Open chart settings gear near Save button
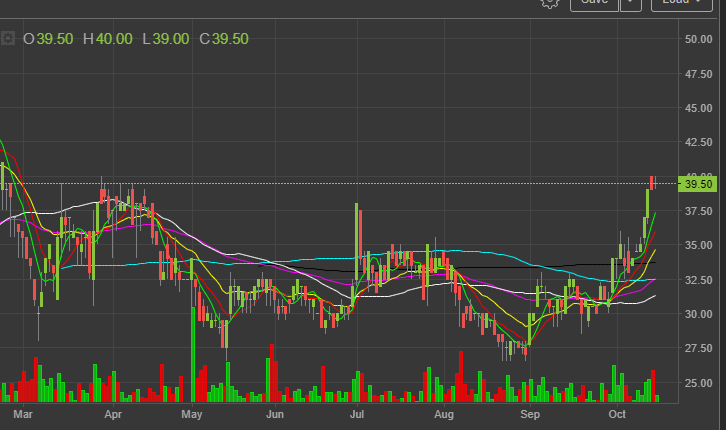This screenshot has height=430, width=726. pyautogui.click(x=550, y=2)
